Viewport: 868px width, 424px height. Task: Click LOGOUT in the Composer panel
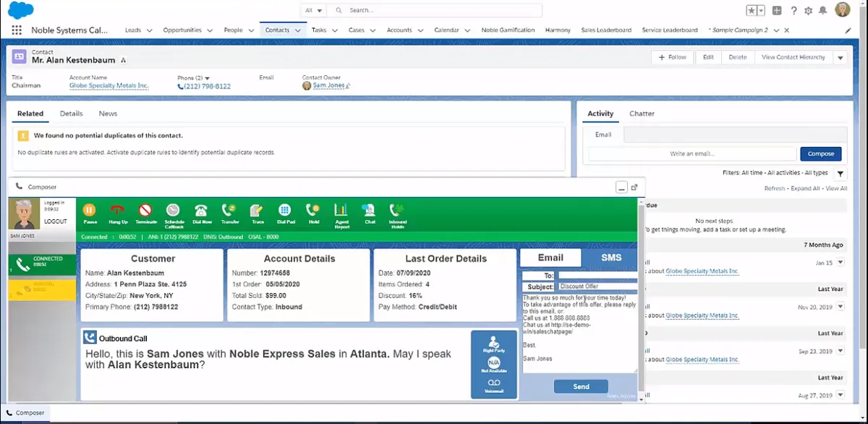point(55,221)
